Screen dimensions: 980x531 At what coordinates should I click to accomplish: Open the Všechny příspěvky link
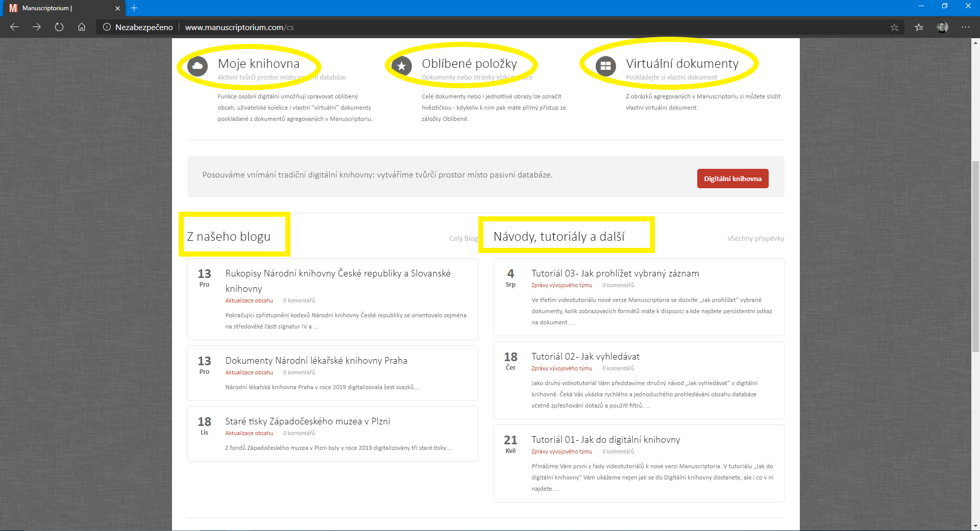click(x=755, y=238)
